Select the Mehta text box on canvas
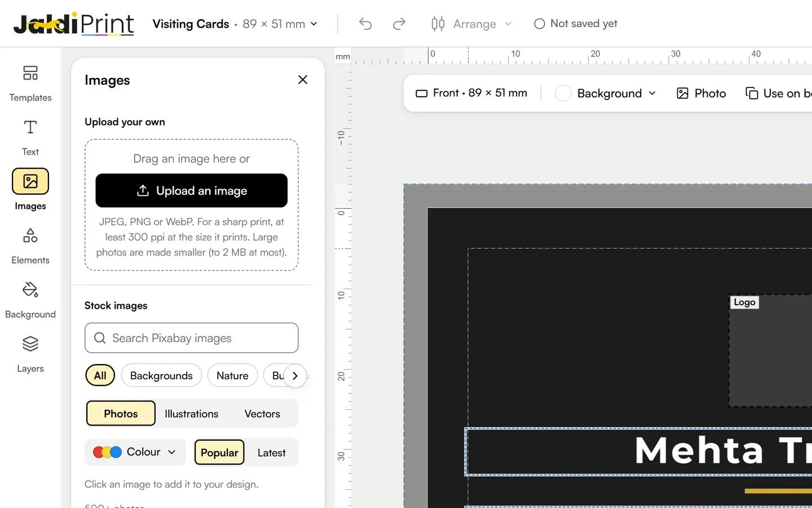This screenshot has height=508, width=812. (638, 452)
